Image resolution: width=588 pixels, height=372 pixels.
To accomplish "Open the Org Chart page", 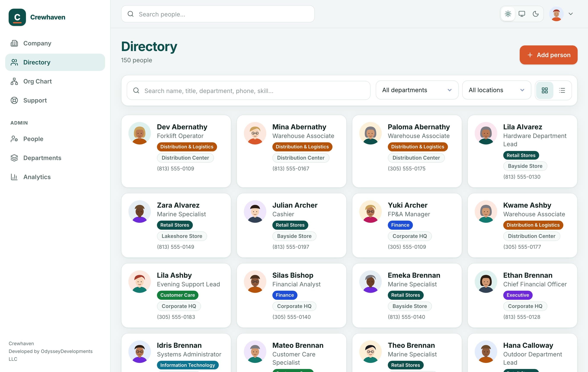I will [x=55, y=81].
